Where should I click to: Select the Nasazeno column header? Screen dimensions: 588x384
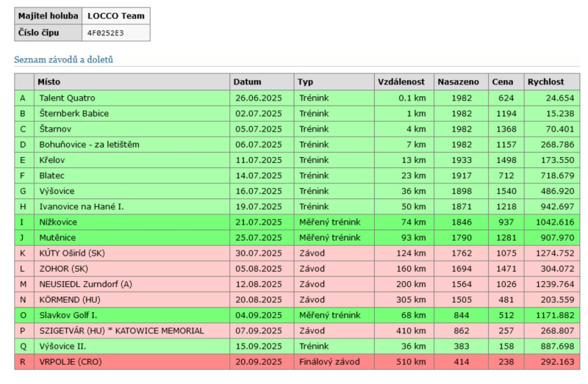tap(458, 82)
